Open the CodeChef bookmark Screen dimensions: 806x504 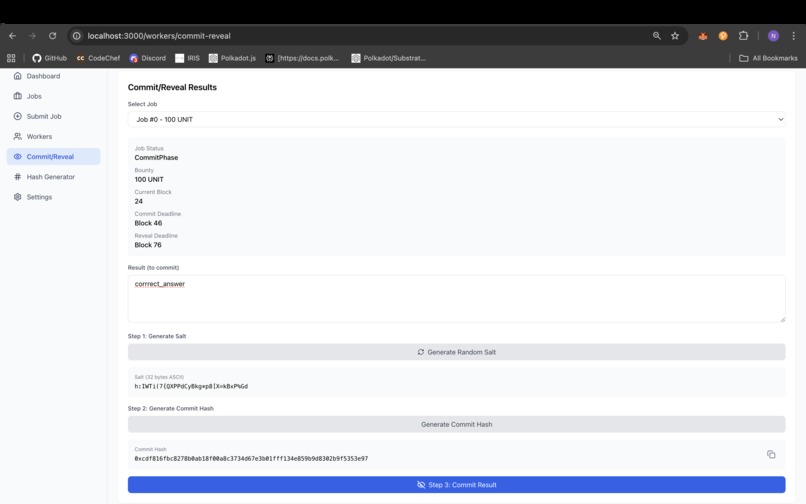click(98, 58)
